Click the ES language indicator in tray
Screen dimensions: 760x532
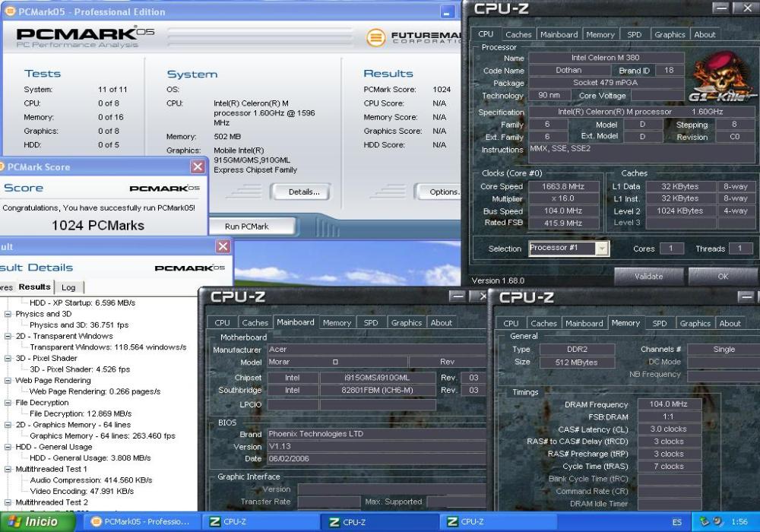676,522
